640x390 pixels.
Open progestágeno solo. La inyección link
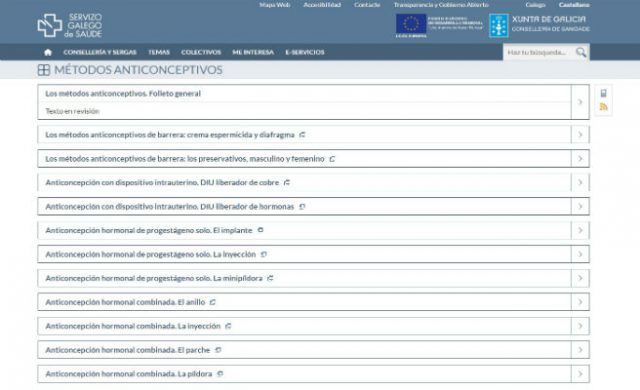coord(151,254)
